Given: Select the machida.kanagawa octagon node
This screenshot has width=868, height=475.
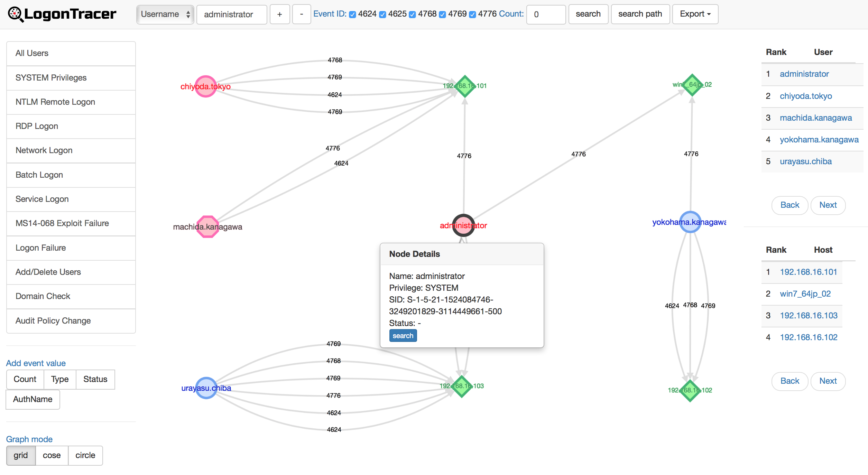Looking at the screenshot, I should [x=207, y=227].
